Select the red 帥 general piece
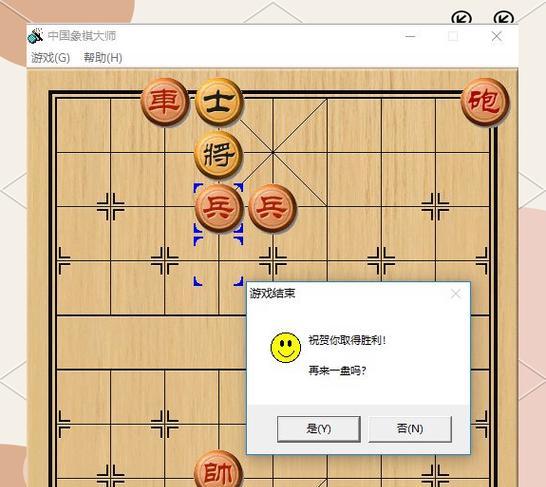Image resolution: width=546 pixels, height=487 pixels. click(x=218, y=471)
